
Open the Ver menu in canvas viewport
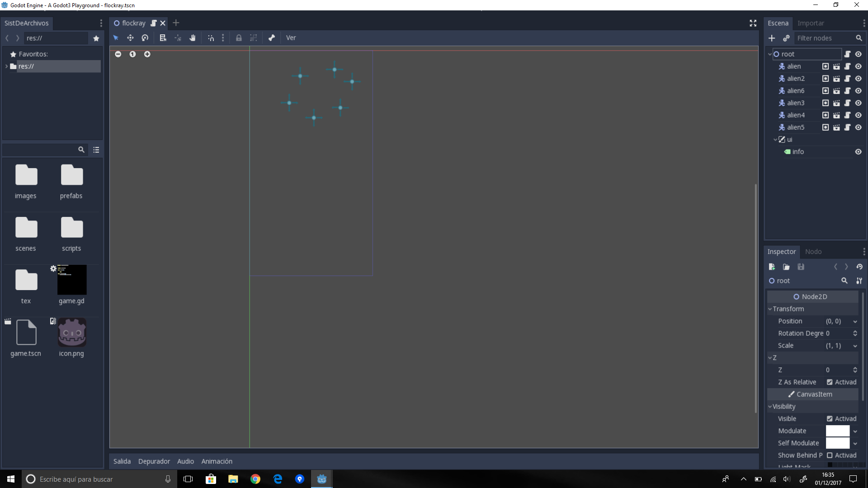(291, 38)
